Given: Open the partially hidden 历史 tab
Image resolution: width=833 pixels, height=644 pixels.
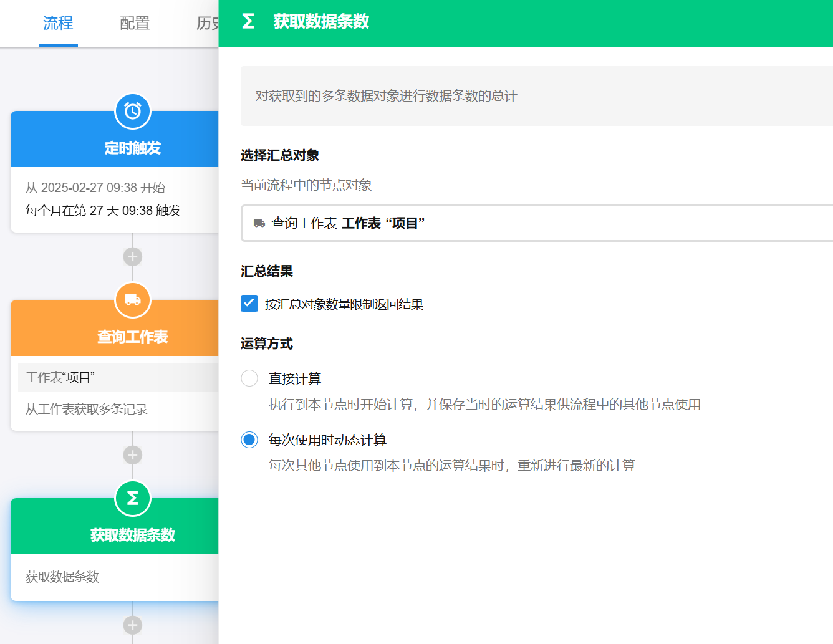Looking at the screenshot, I should pos(208,24).
